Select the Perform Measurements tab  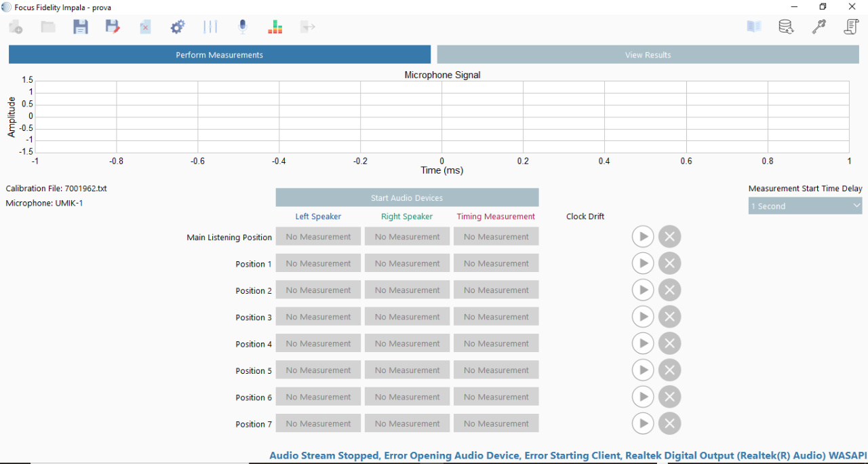(219, 55)
